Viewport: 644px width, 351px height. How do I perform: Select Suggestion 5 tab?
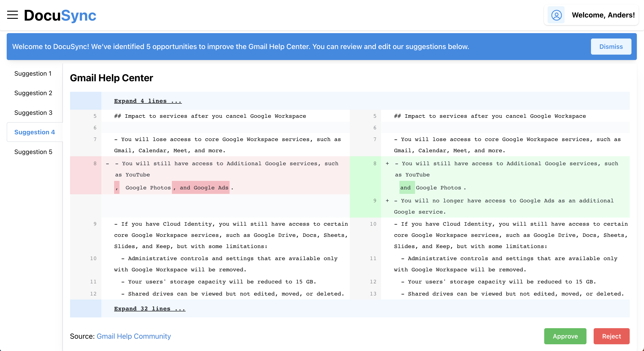pyautogui.click(x=33, y=152)
